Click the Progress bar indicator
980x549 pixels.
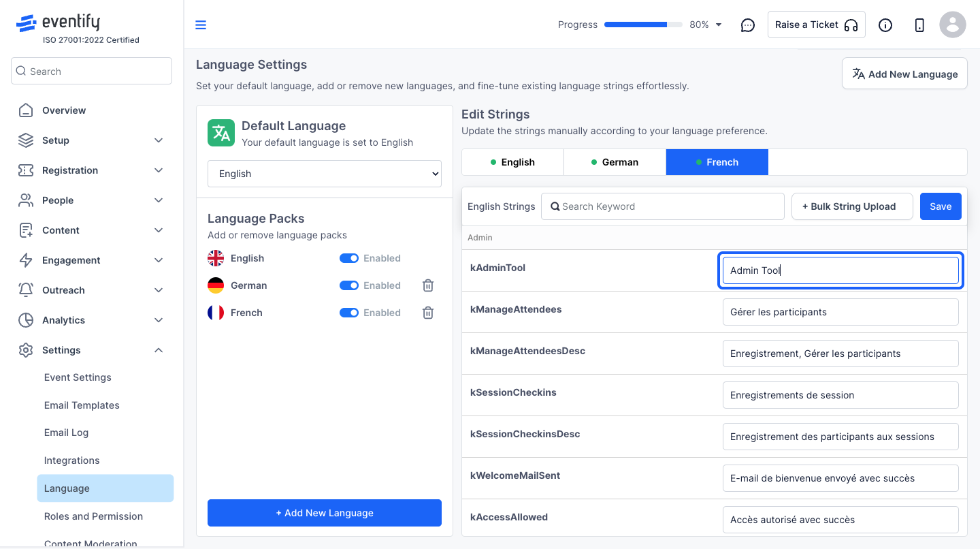[x=643, y=25]
